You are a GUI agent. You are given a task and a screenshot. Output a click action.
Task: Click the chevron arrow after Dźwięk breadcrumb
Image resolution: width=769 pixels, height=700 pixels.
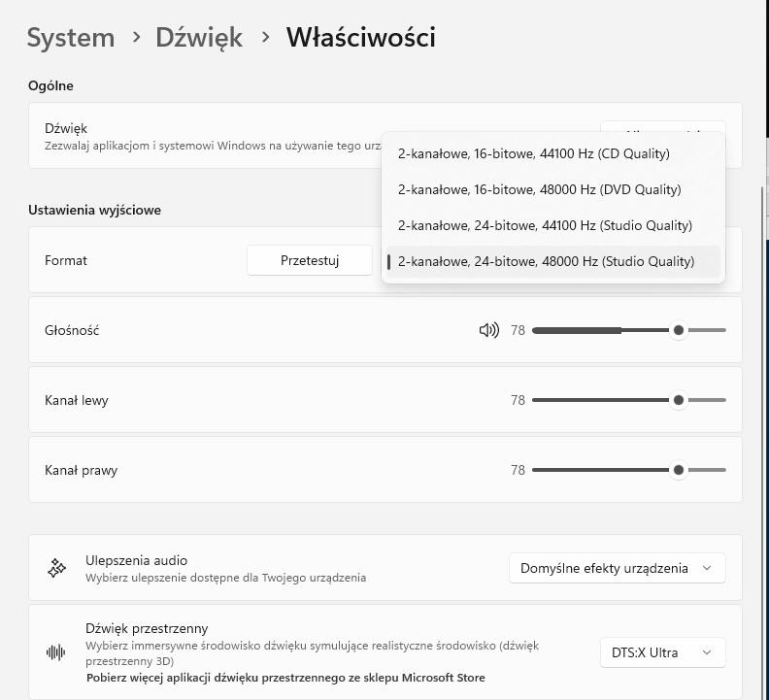(265, 37)
